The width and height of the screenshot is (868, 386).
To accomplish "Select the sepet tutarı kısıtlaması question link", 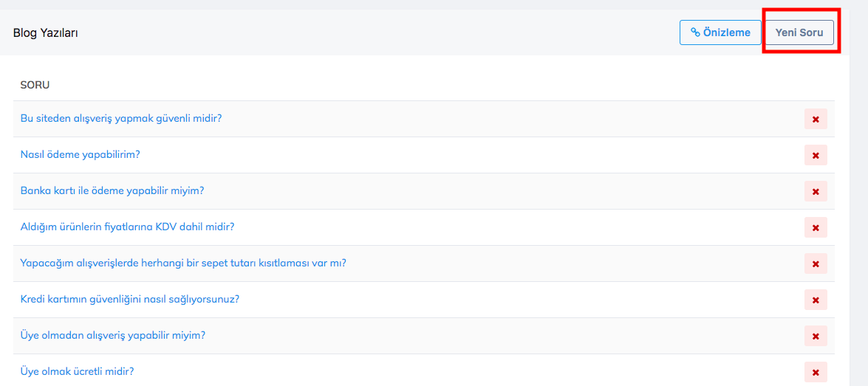I will (x=183, y=263).
